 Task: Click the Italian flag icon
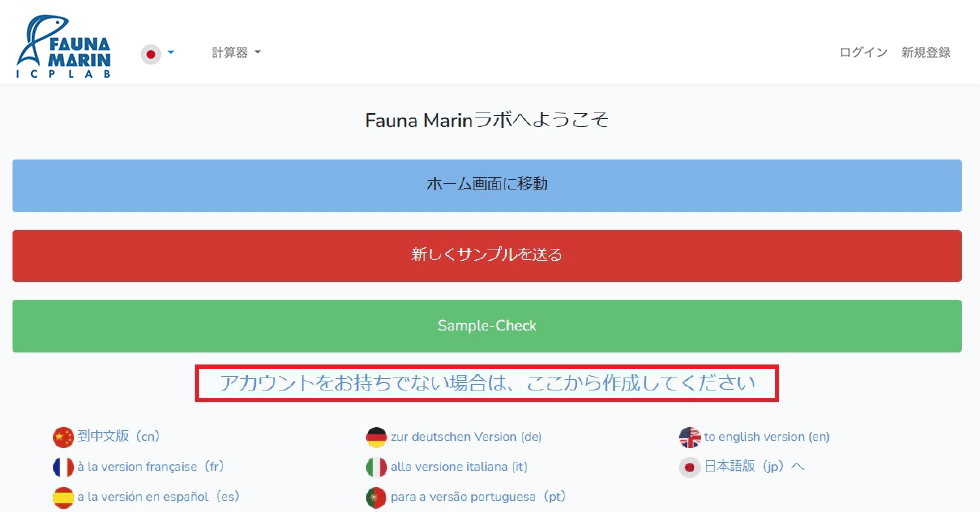376,467
